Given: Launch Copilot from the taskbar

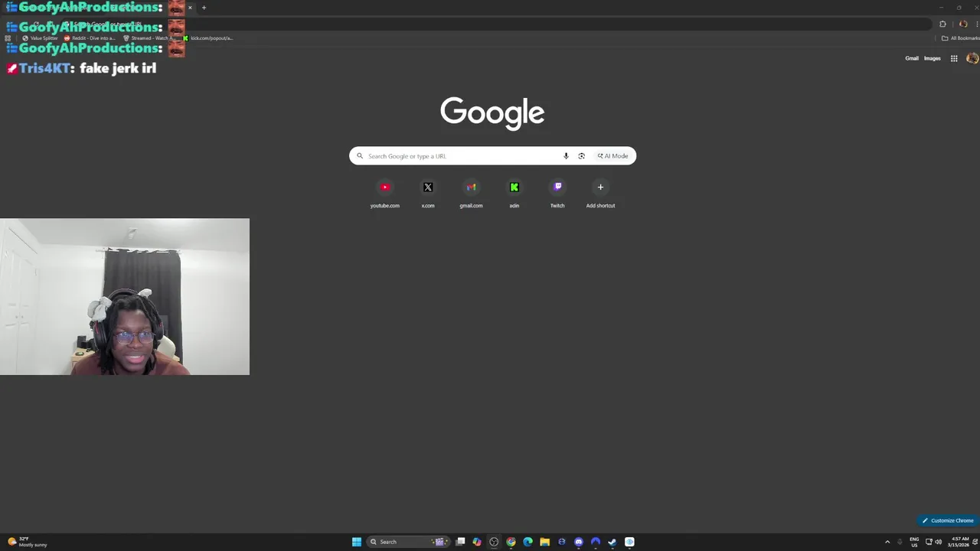Looking at the screenshot, I should [x=477, y=542].
